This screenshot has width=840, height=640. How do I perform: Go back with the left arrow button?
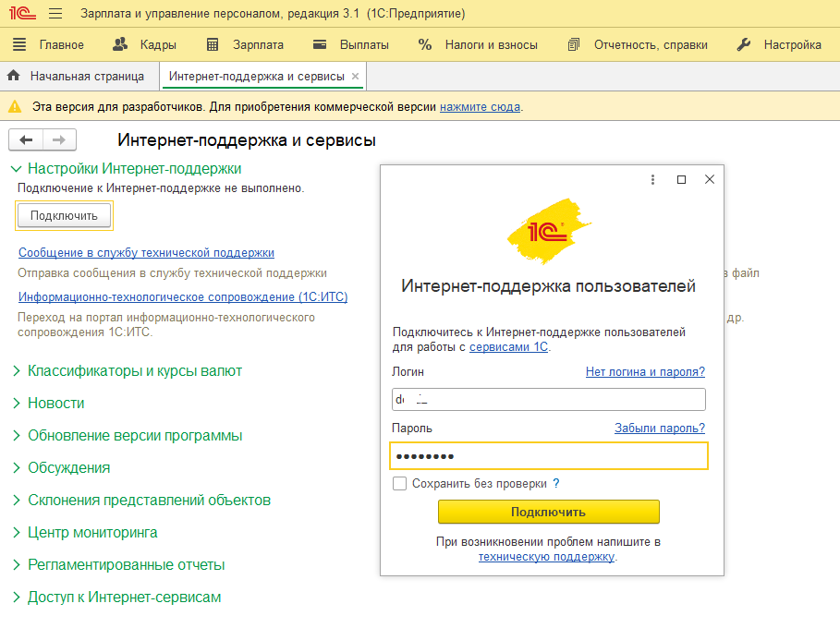coord(26,139)
